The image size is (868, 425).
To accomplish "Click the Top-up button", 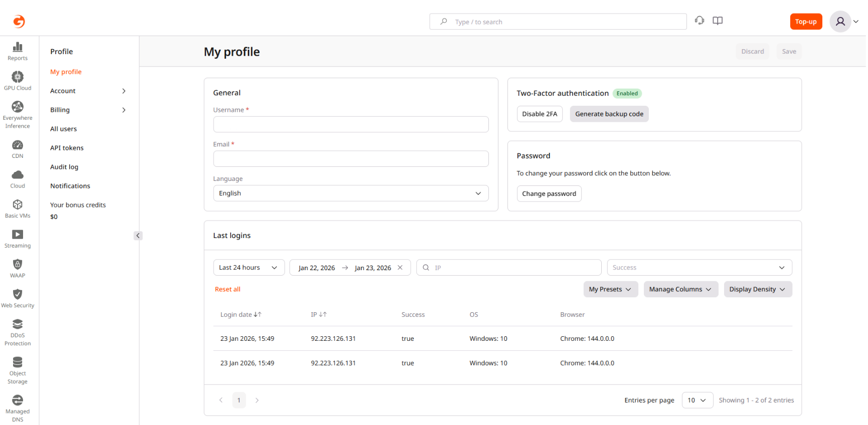I will [x=806, y=22].
